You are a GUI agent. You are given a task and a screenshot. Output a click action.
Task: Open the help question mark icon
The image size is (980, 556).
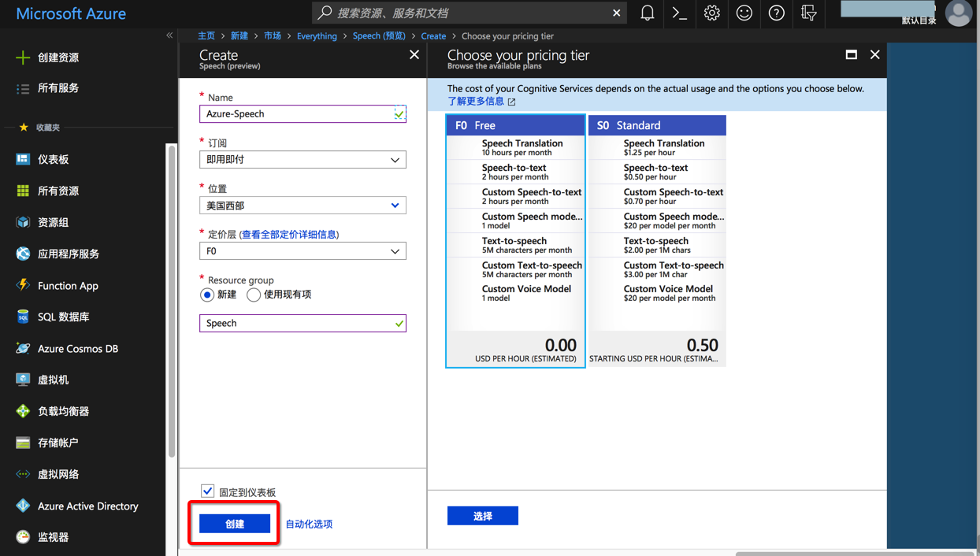coord(777,13)
